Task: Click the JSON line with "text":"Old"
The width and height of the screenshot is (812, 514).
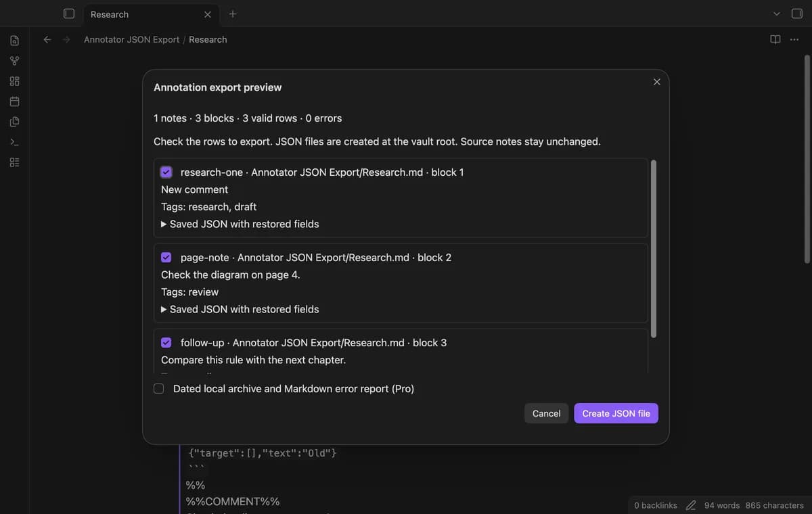Action: 262,452
